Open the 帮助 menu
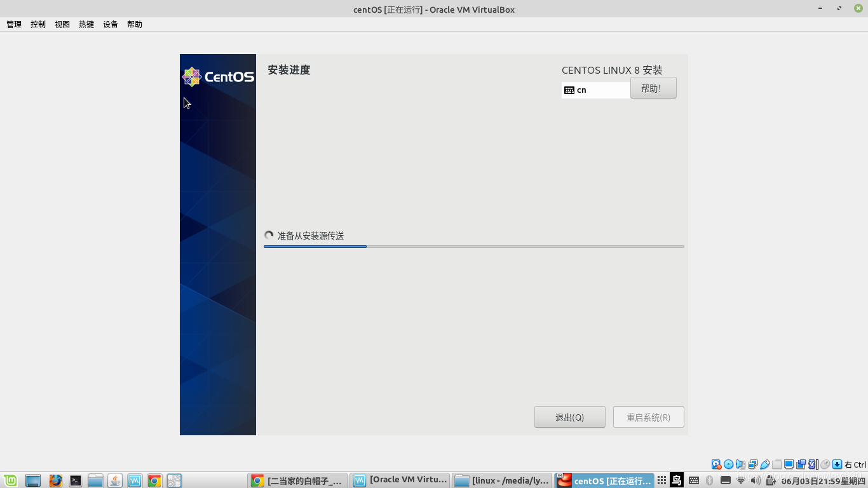Screen dimensions: 868x488 [135, 24]
